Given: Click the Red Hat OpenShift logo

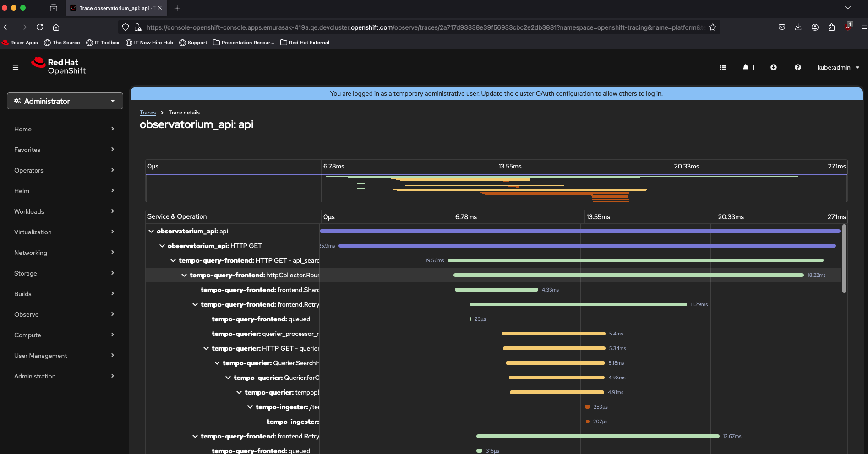Looking at the screenshot, I should 59,66.
